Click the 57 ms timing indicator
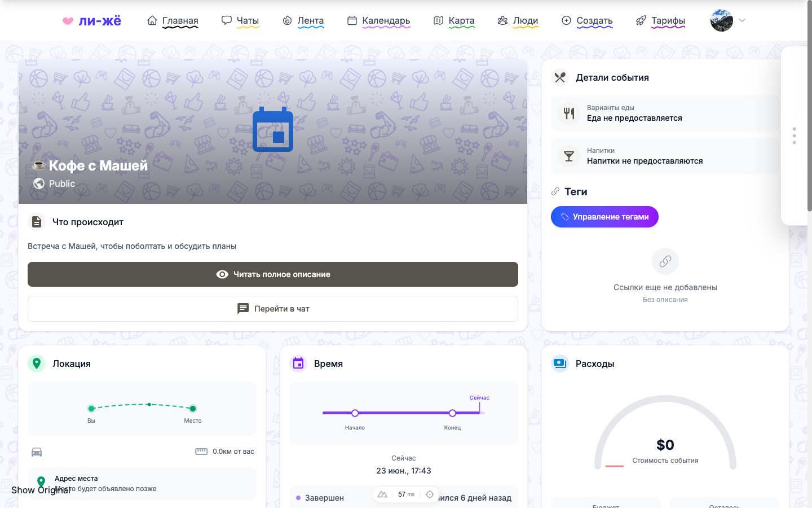Screen dimensions: 812x508 pyautogui.click(x=406, y=494)
